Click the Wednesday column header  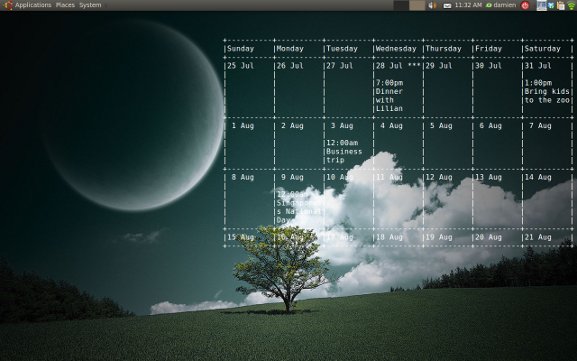click(x=396, y=49)
